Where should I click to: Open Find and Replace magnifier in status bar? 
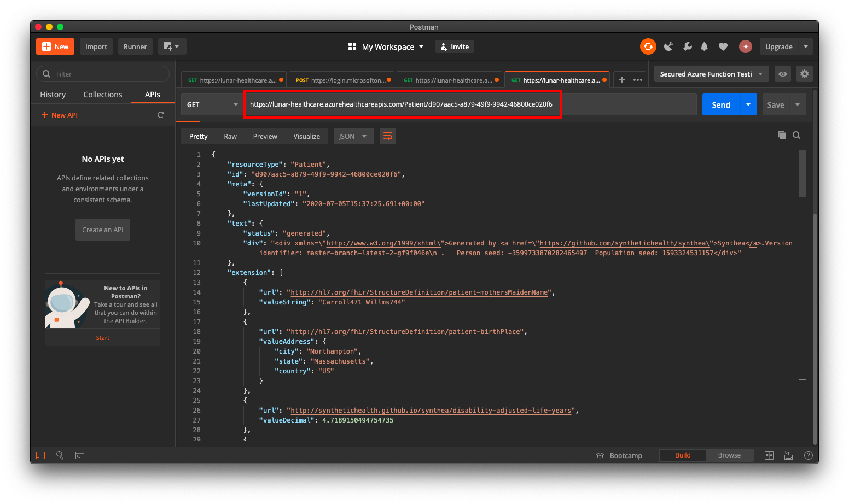coord(60,455)
